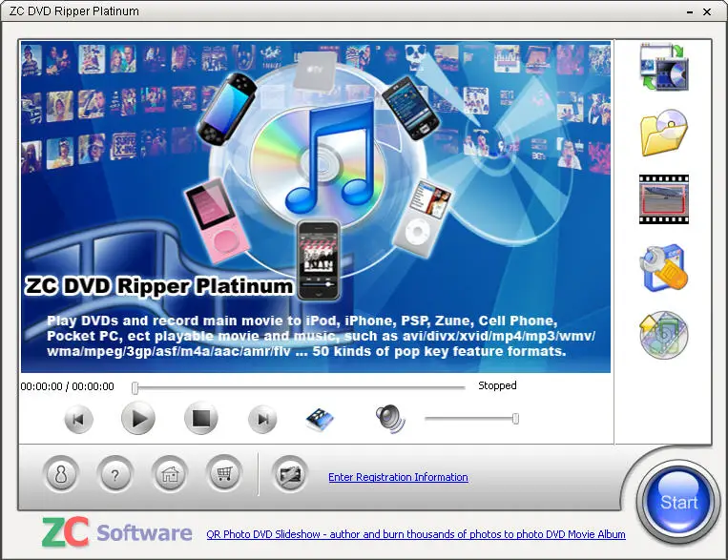The image size is (728, 560).
Task: Click the filmstrip video clip icon
Action: [x=664, y=199]
